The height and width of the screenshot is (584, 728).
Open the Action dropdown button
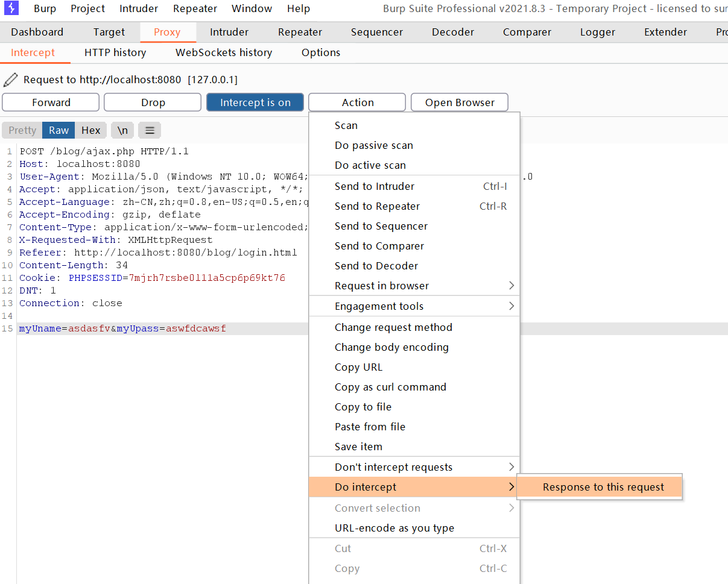click(357, 102)
